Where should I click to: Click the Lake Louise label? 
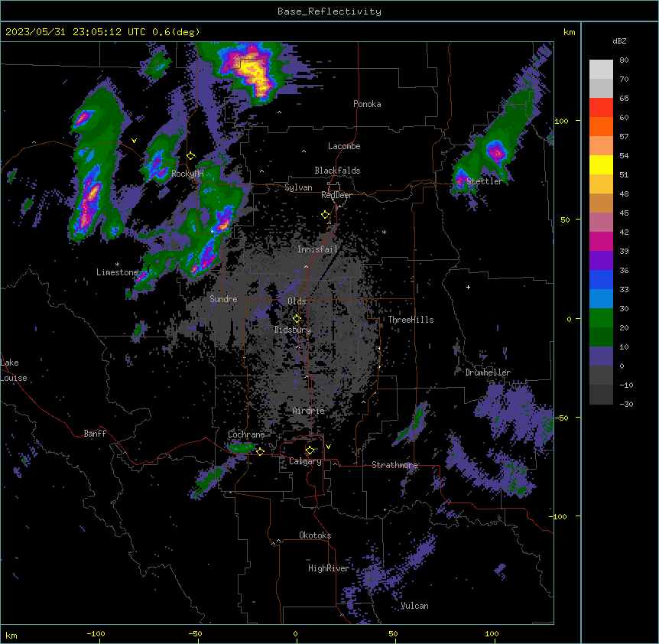(12, 370)
